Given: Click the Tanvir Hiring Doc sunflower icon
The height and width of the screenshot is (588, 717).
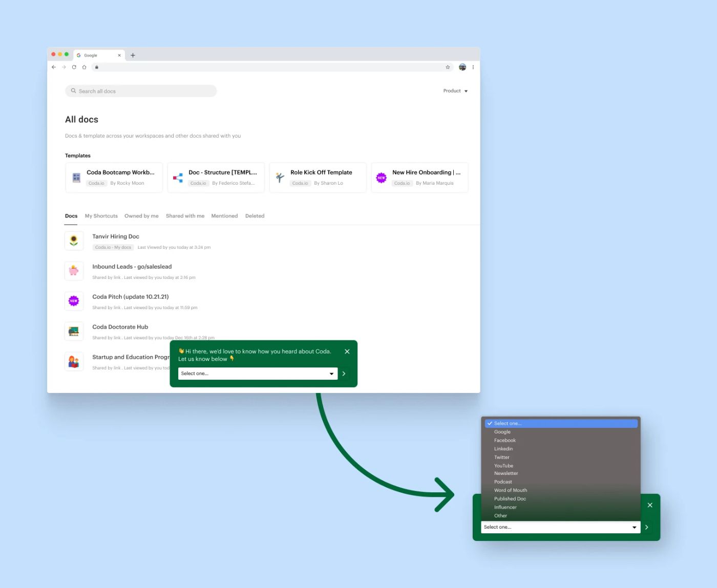Looking at the screenshot, I should (x=74, y=241).
